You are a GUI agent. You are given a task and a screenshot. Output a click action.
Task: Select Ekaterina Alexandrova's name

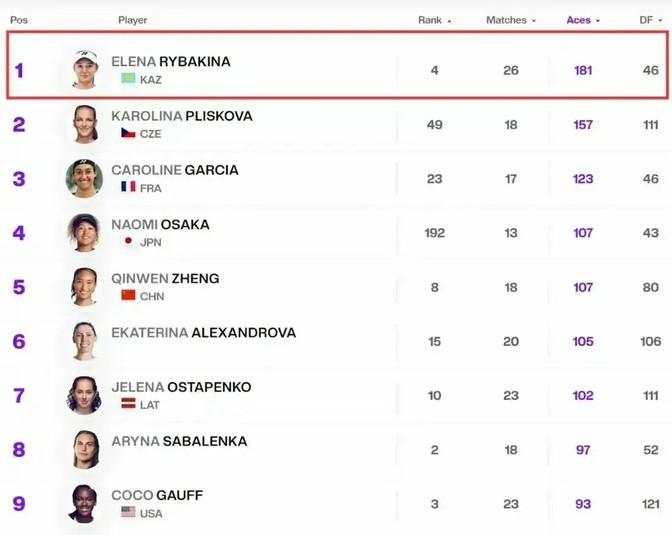coord(203,333)
